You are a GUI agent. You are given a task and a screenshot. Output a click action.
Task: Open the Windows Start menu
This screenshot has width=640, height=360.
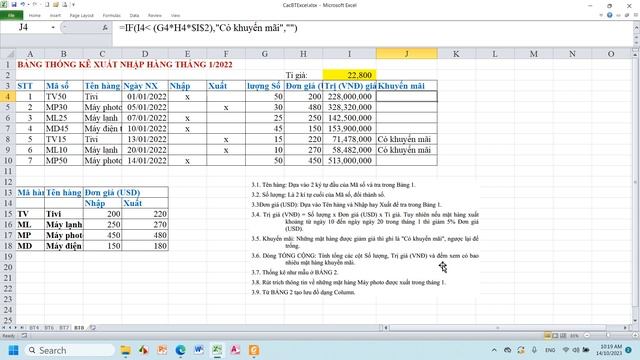pyautogui.click(x=13, y=350)
